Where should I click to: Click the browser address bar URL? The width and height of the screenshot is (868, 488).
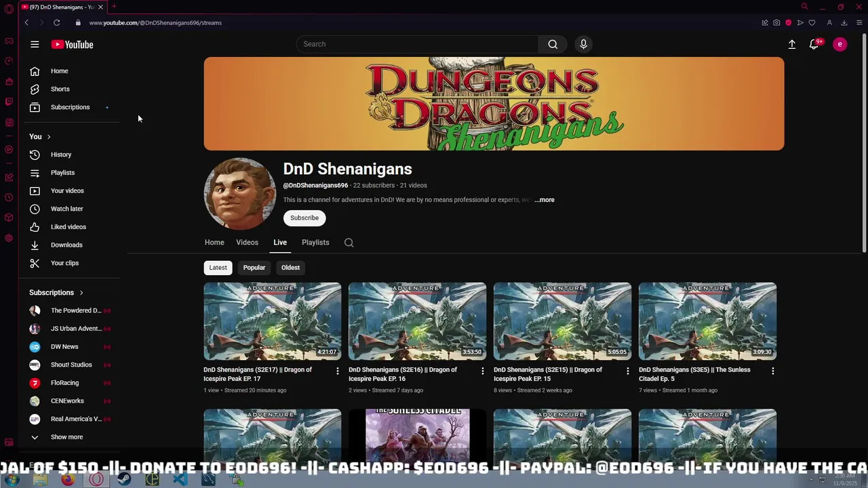coord(155,22)
